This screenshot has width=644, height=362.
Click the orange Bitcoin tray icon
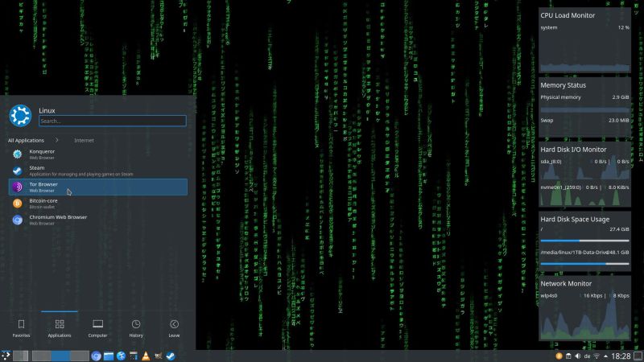559,356
